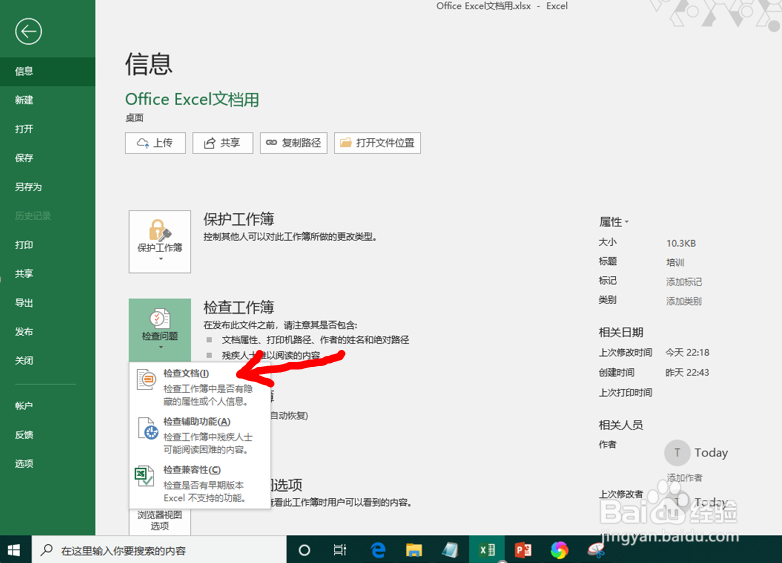Click the 复制路径 copy path button
Image resolution: width=782 pixels, height=563 pixels.
tap(293, 143)
